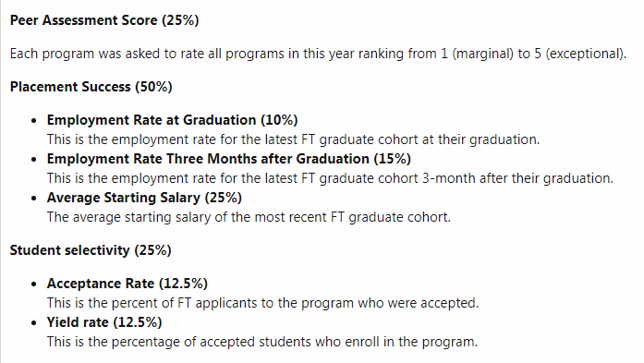
Task: Click the bullet before Yield rate
Action: (x=33, y=323)
